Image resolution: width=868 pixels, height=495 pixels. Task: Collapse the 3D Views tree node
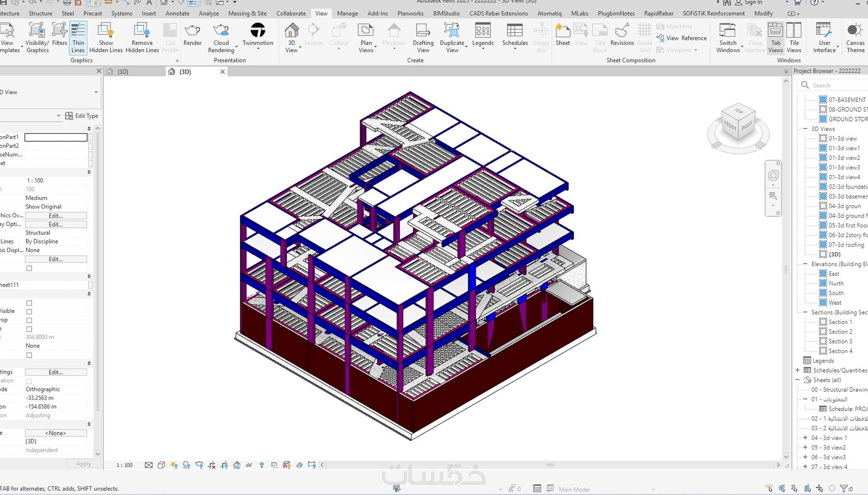805,129
